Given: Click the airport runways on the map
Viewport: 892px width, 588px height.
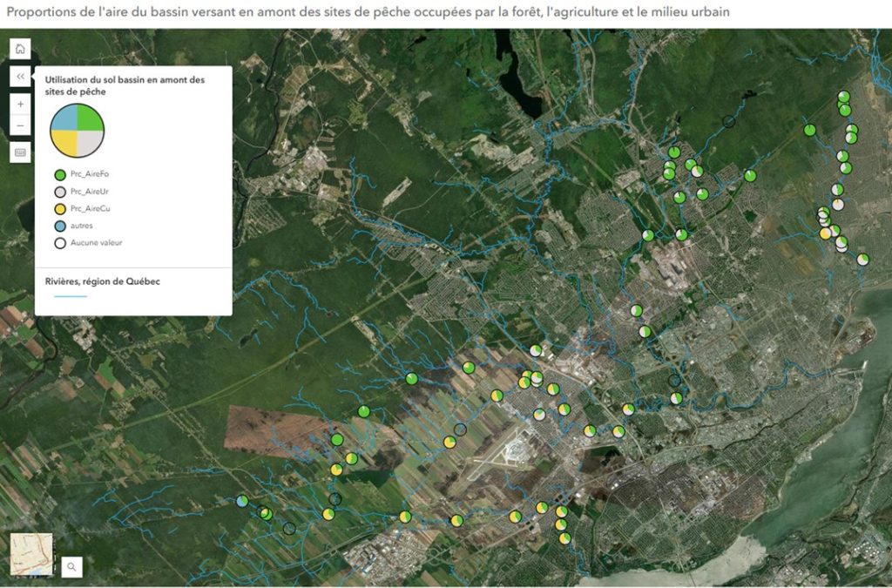Looking at the screenshot, I should coord(505,455).
